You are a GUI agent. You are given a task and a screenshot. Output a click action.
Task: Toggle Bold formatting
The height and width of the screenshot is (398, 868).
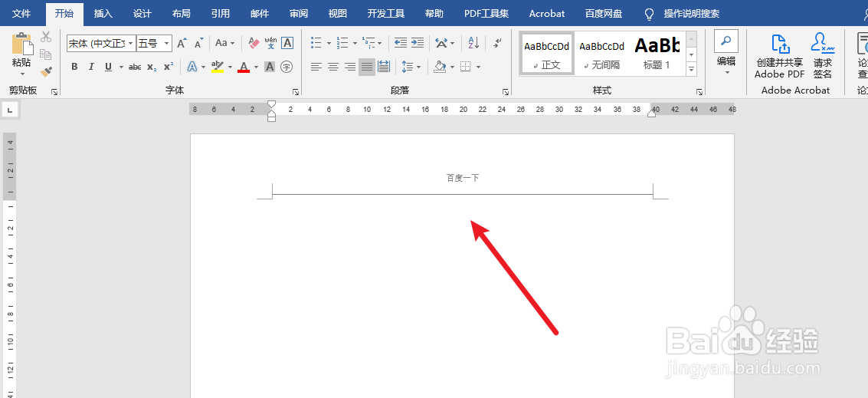(x=75, y=67)
